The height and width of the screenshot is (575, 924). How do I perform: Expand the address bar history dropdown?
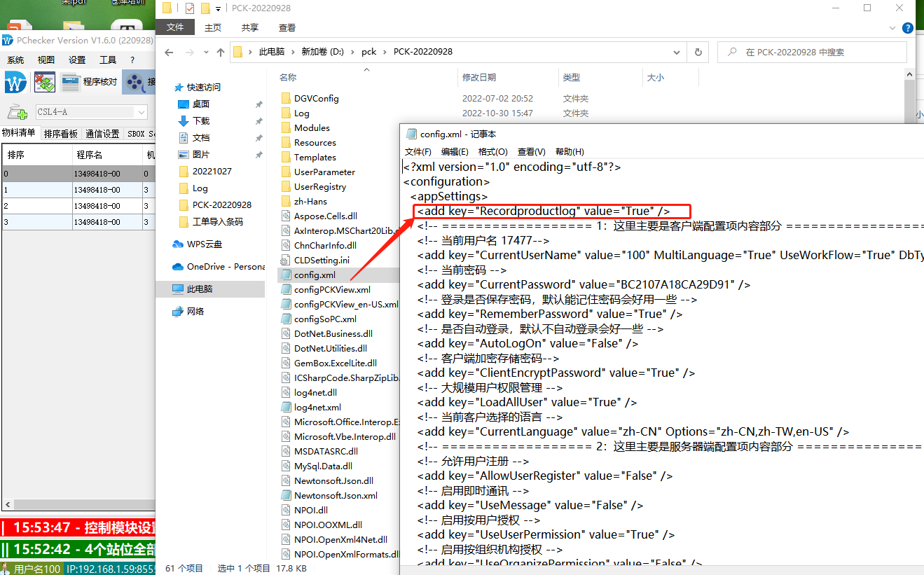(x=676, y=52)
